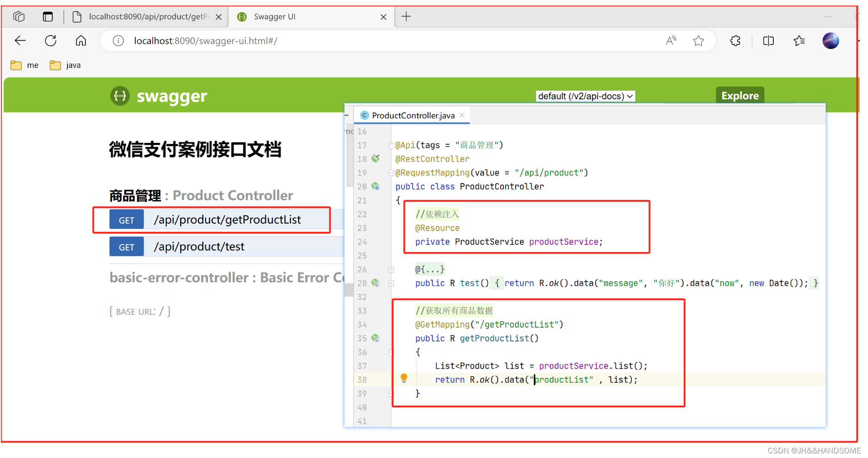Click the yellow lightbulb on line 38
868x458 pixels.
[404, 378]
